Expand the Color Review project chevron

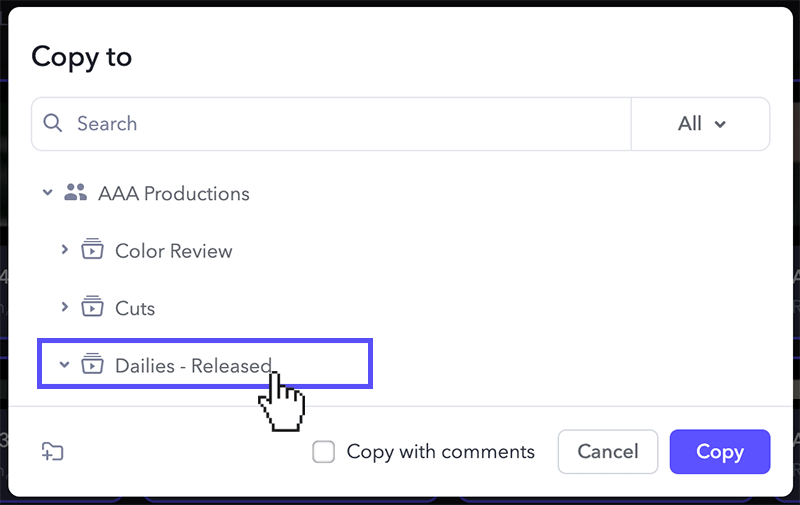point(64,250)
